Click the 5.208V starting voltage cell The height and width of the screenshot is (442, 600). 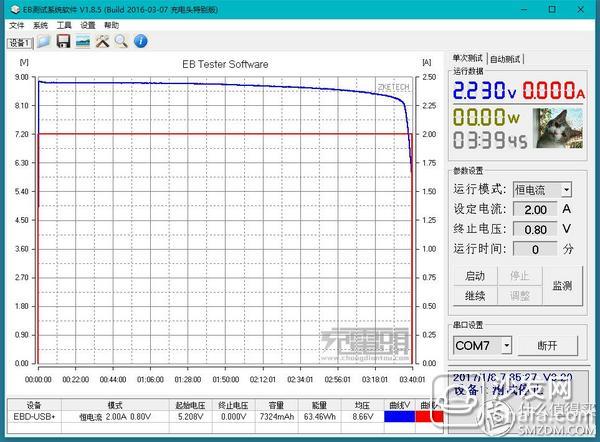click(190, 416)
